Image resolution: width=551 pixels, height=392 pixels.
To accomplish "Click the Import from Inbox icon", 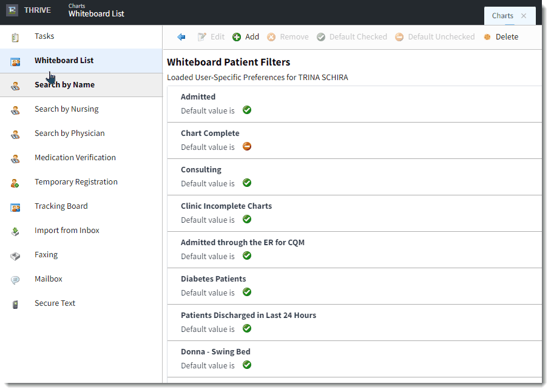I will (x=15, y=231).
